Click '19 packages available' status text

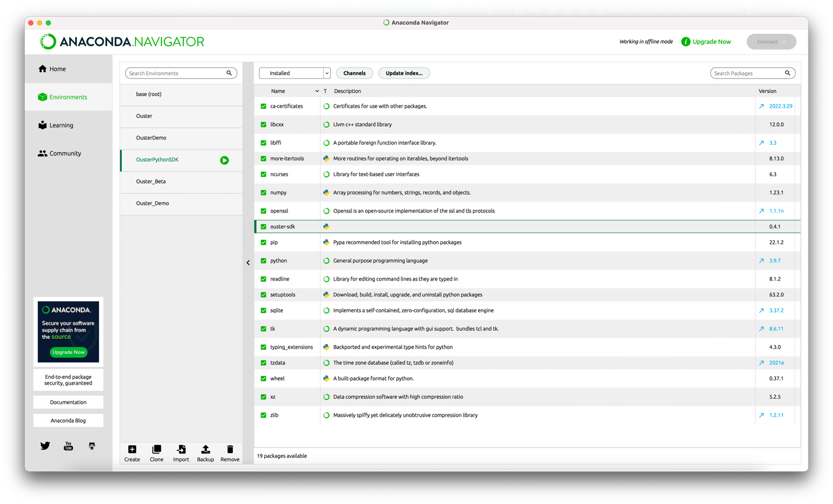[282, 456]
